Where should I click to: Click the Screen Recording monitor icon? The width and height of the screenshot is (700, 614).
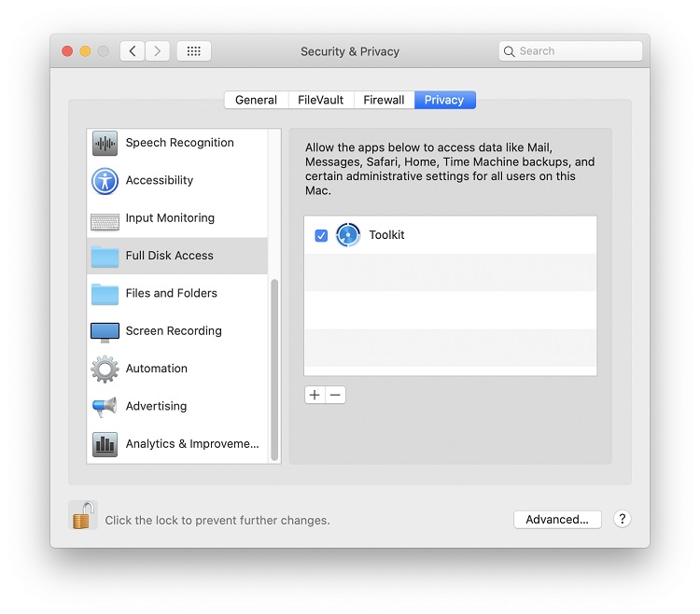105,332
